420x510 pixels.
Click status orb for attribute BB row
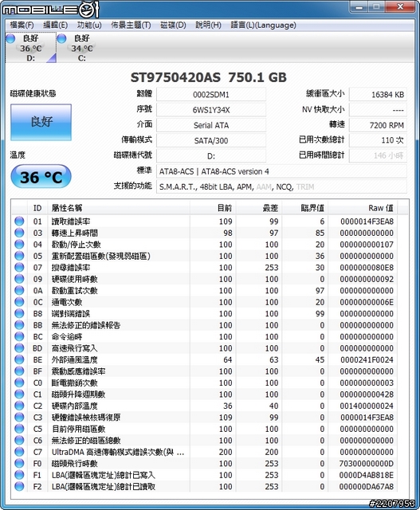tap(19, 325)
